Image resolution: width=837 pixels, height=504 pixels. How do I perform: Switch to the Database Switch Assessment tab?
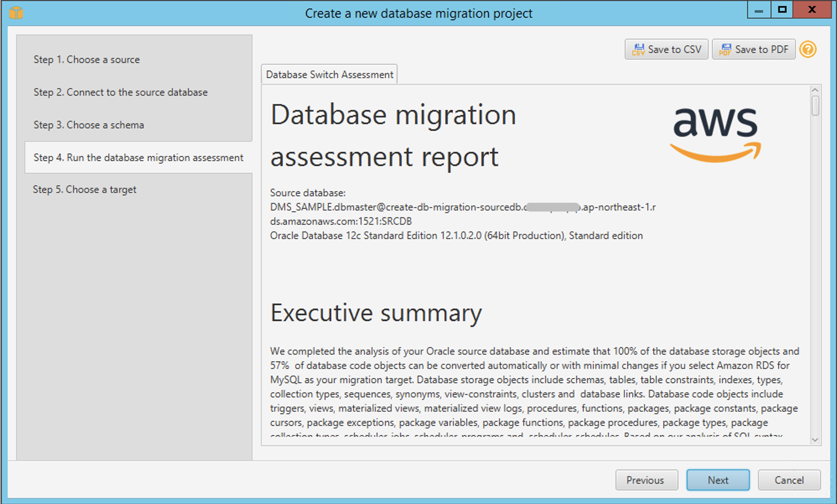click(x=329, y=74)
